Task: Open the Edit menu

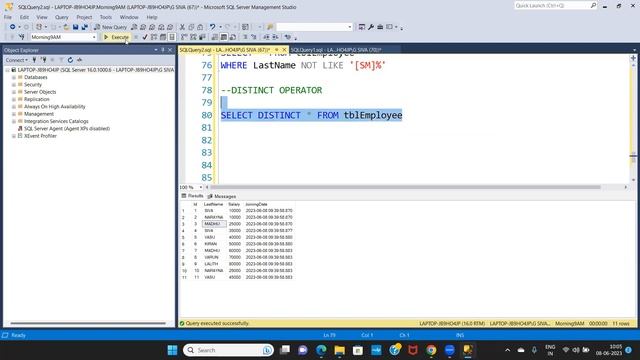Action: [24, 17]
